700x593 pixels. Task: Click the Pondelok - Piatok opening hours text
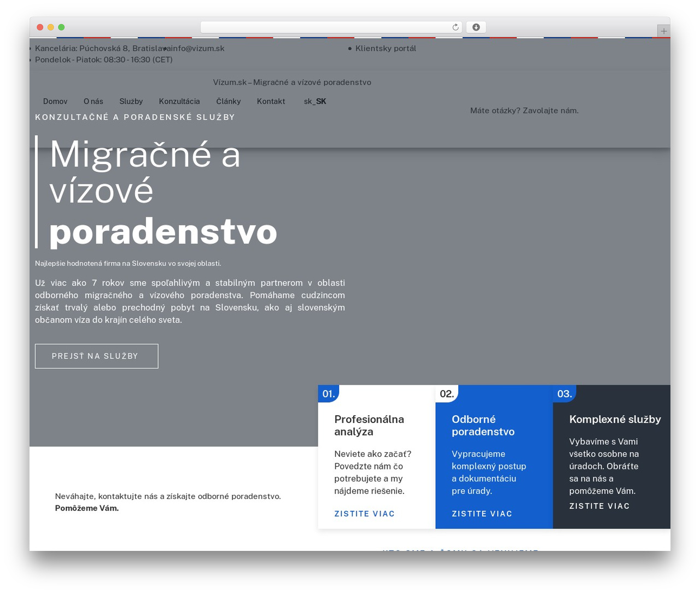click(x=104, y=60)
